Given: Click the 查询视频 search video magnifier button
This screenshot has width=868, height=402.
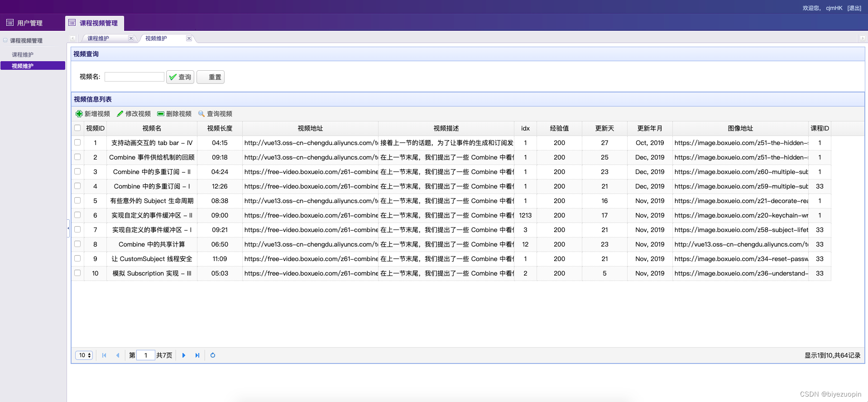Looking at the screenshot, I should coord(215,114).
